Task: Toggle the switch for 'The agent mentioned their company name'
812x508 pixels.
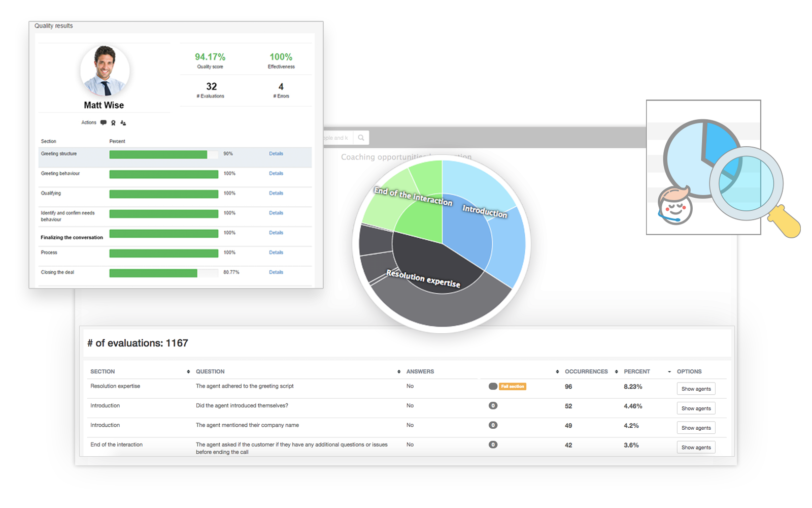Action: tap(493, 425)
